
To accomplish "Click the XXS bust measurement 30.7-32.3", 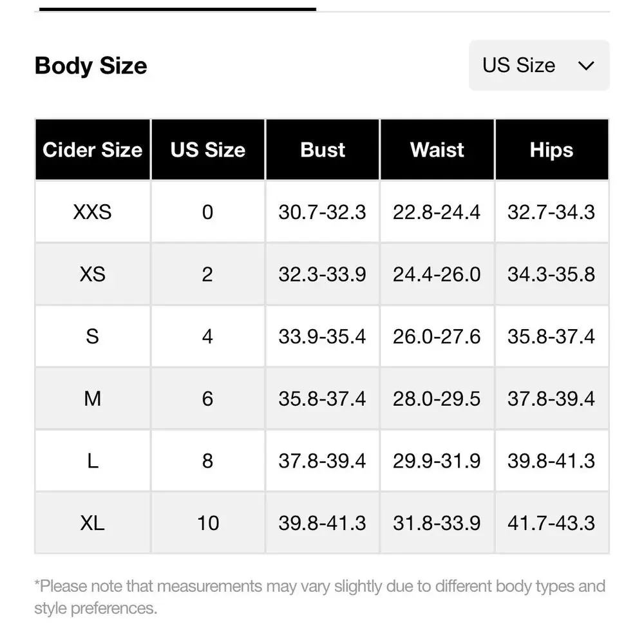I will (323, 212).
